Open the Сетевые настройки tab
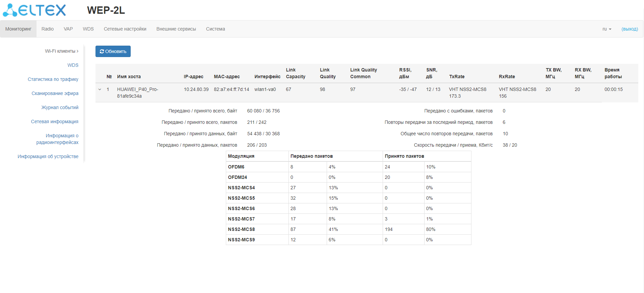This screenshot has width=644, height=293. coord(125,29)
